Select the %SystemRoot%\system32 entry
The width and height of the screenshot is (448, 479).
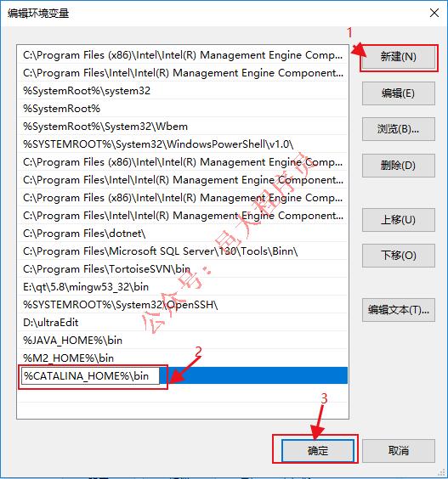coord(183,91)
